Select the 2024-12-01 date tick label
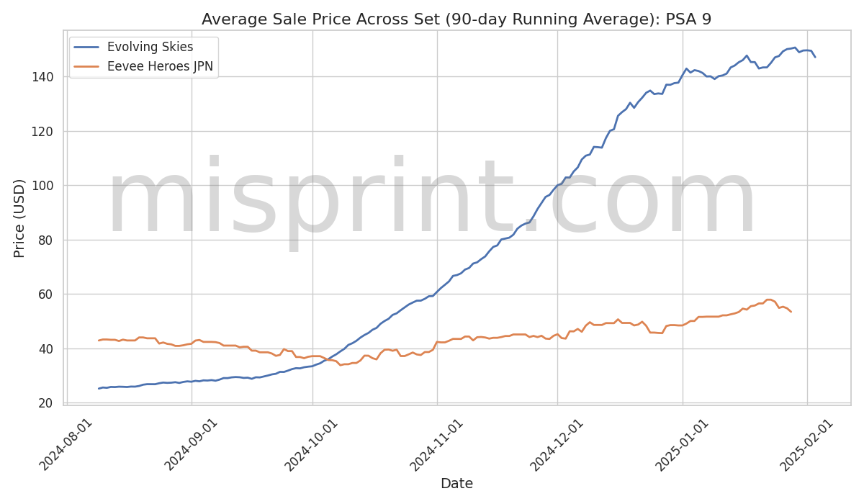Viewport: 864px width, 504px height. pos(557,444)
